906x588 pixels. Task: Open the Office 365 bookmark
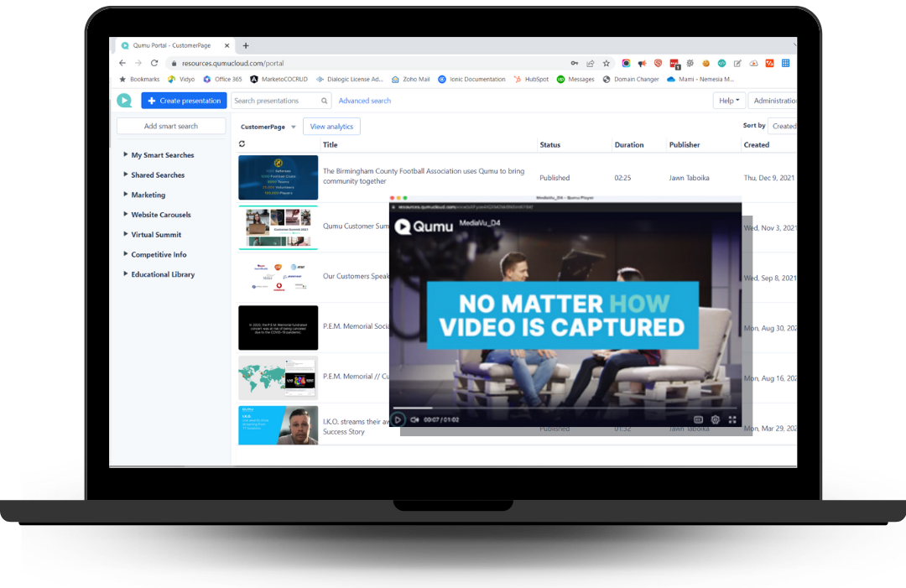(222, 79)
